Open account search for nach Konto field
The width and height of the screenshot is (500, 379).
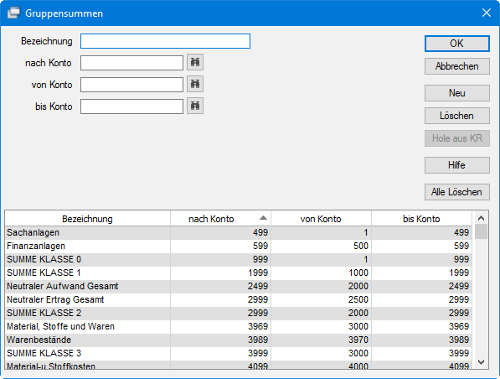click(x=195, y=62)
